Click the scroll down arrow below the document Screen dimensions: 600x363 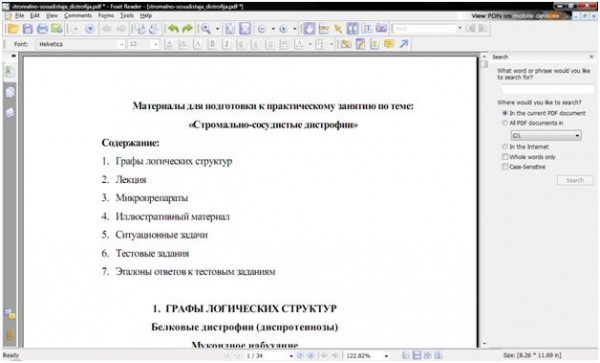coord(484,343)
